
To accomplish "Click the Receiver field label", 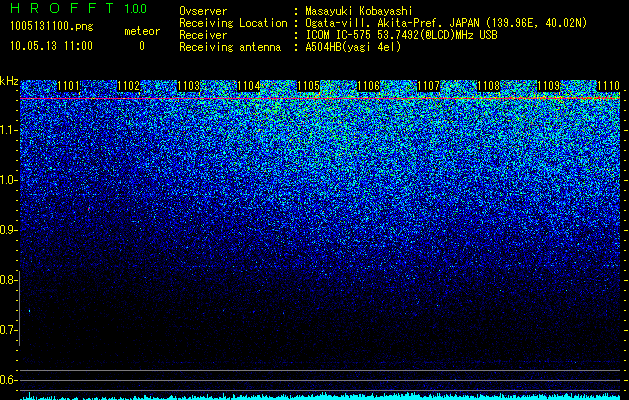I will pyautogui.click(x=203, y=35).
